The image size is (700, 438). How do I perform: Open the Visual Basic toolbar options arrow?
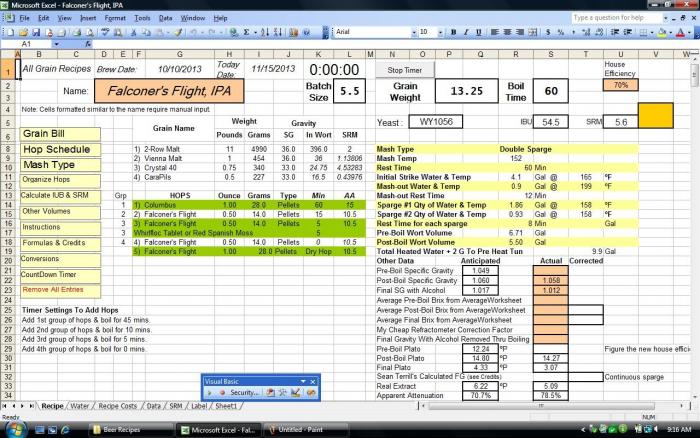[303, 381]
